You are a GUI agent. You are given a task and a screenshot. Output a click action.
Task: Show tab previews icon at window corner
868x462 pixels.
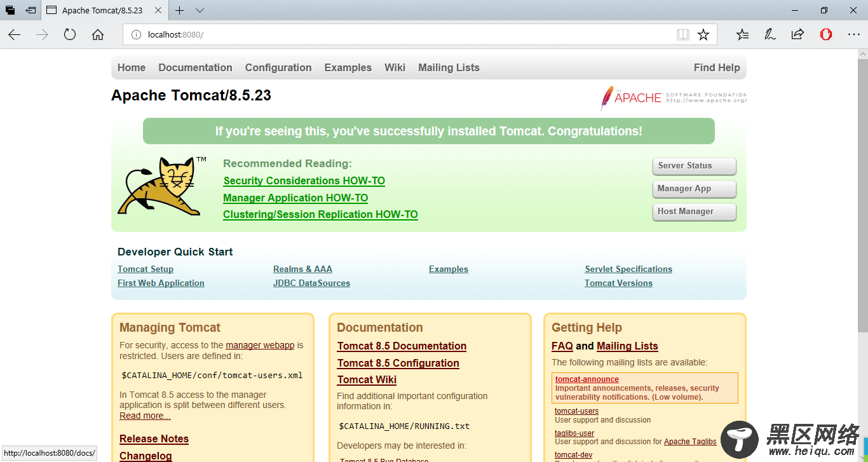(x=10, y=10)
